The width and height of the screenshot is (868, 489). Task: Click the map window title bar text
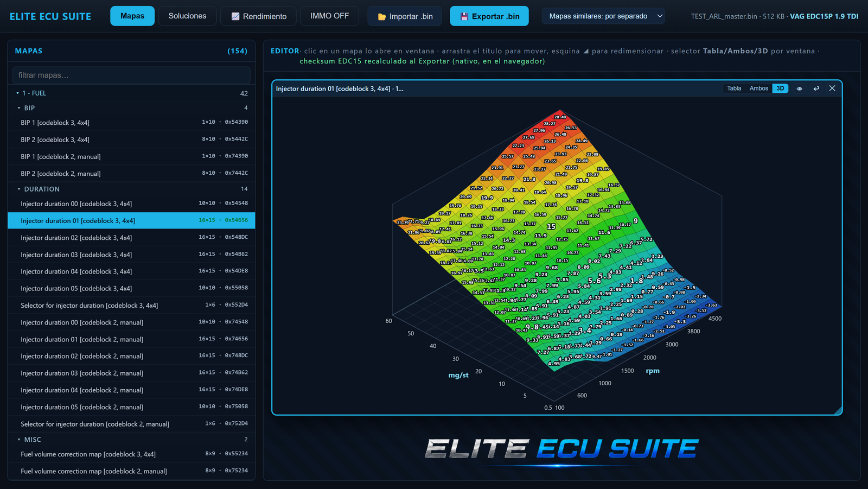pos(340,88)
